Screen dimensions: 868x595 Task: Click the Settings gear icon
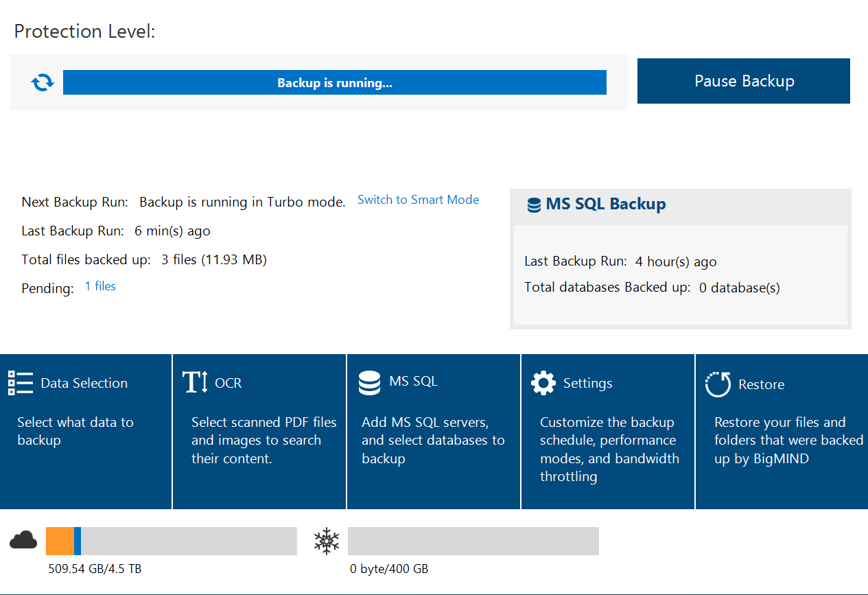click(543, 383)
